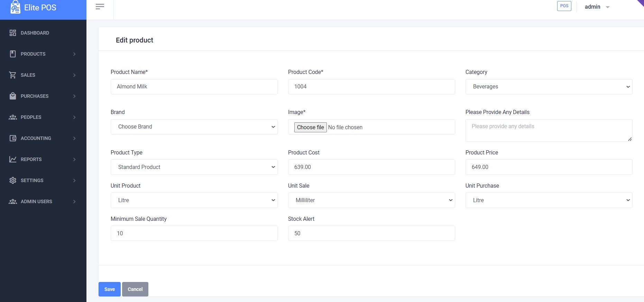
Task: Expand the Admin Users submenu chevron
Action: [x=74, y=201]
